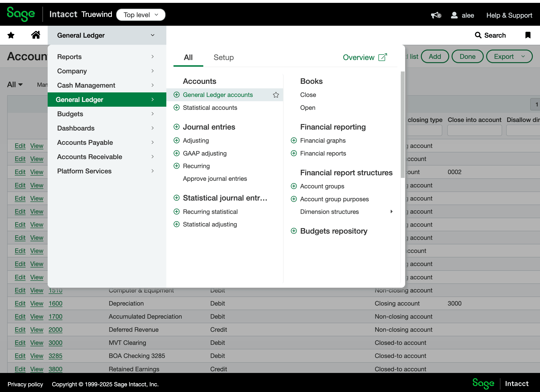
Task: Open the Accounts Payable menu item
Action: coord(85,142)
